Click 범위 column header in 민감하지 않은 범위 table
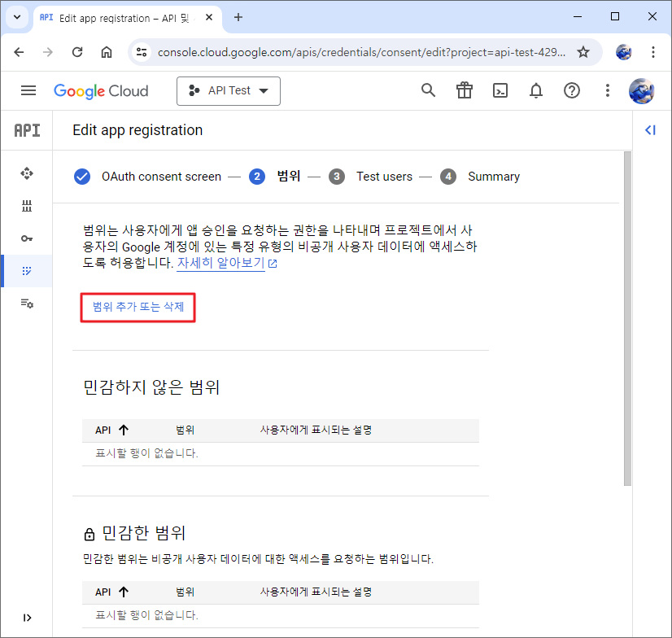This screenshot has height=638, width=672. click(185, 430)
